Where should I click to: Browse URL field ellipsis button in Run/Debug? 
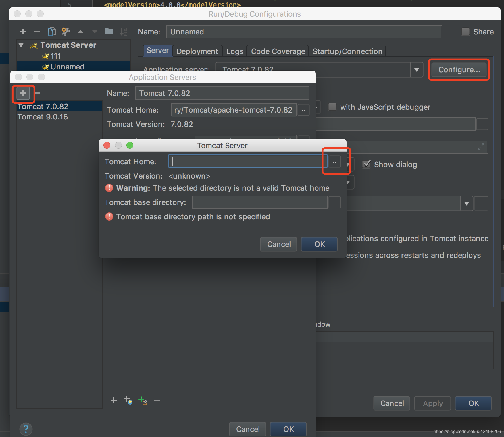coord(483,124)
